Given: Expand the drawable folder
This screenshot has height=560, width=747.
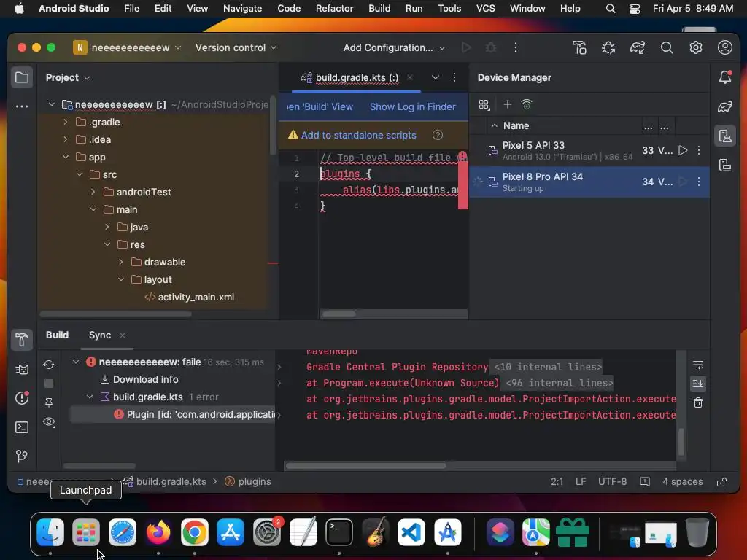Looking at the screenshot, I should point(121,262).
